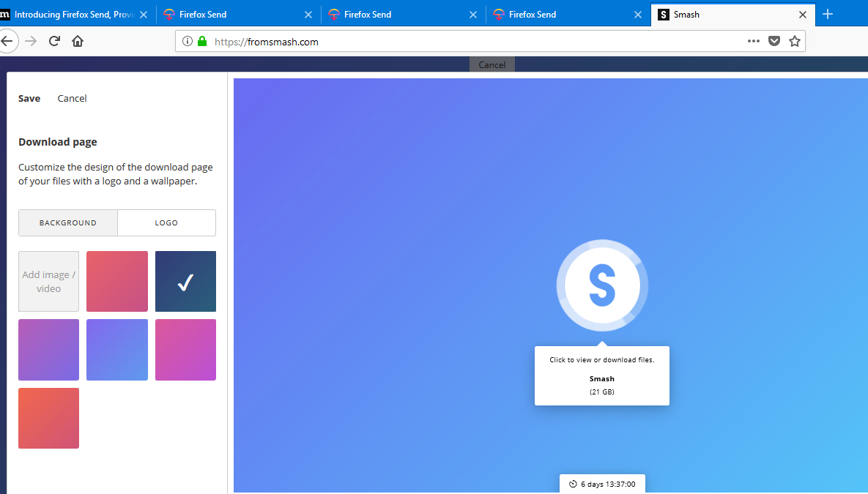Choose the coral pink gradient background

(117, 282)
